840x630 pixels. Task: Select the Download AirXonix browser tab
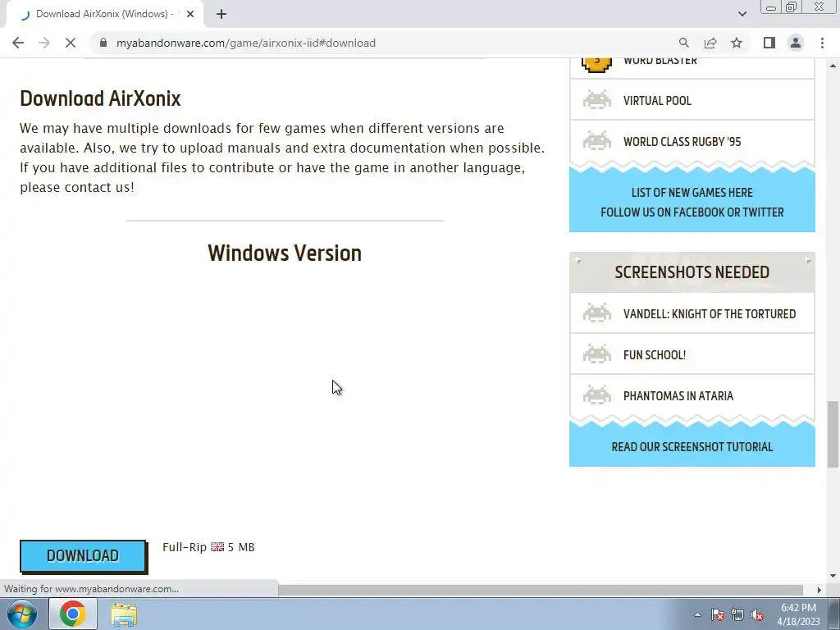[105, 14]
